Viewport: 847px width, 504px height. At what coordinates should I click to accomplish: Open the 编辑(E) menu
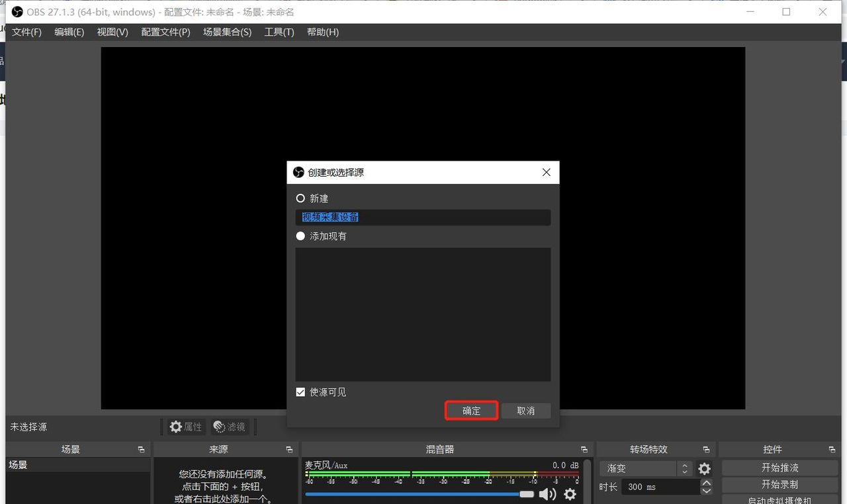pos(69,32)
